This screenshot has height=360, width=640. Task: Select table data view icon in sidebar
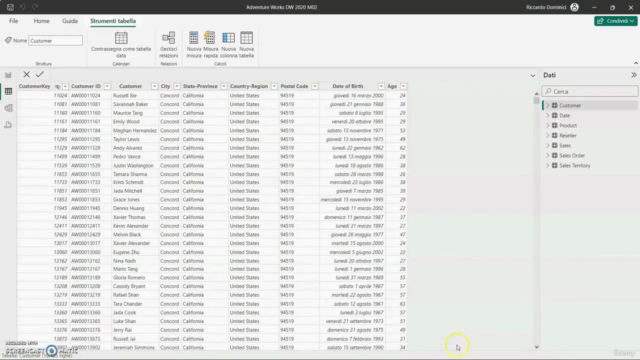click(x=8, y=91)
